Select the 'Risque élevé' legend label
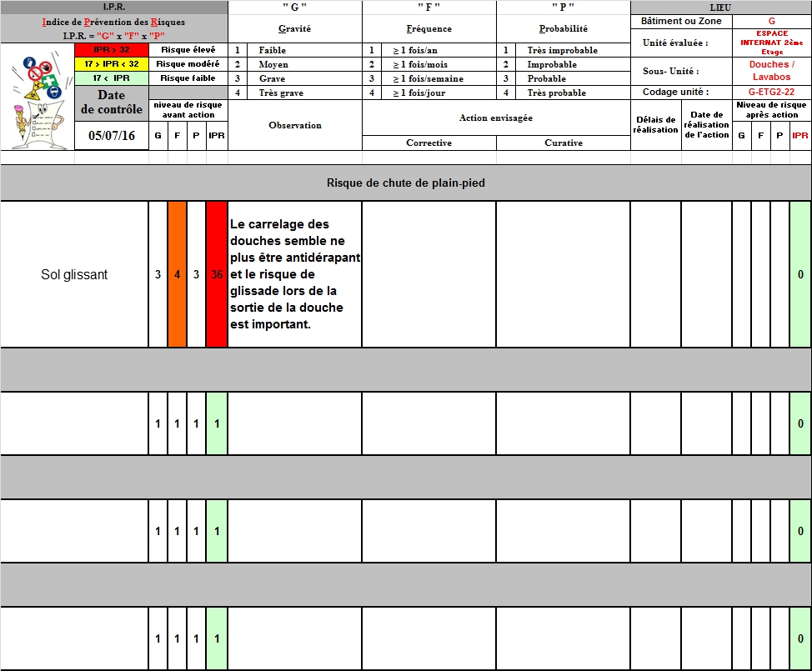 (187, 50)
